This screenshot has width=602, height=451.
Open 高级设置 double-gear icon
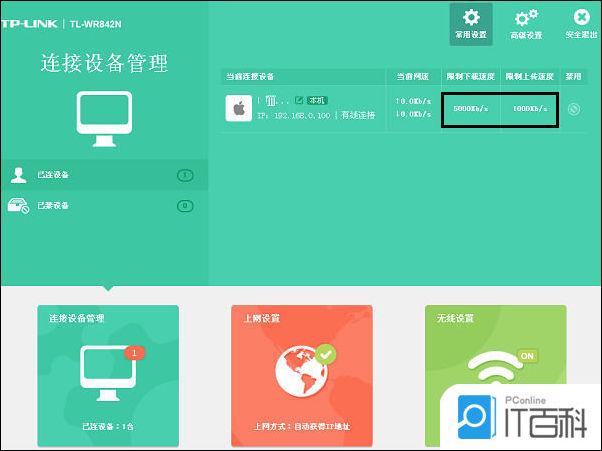pos(526,18)
